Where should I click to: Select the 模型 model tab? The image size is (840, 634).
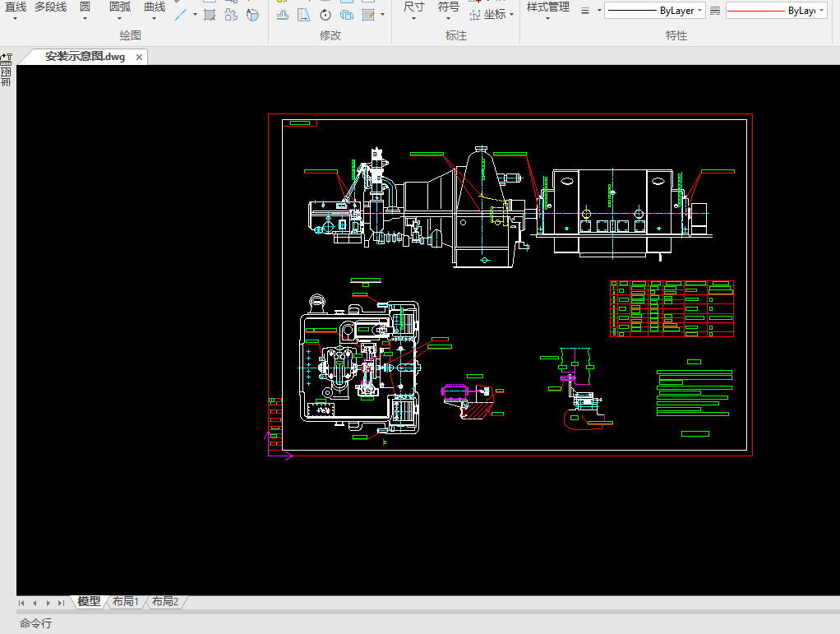tap(89, 602)
